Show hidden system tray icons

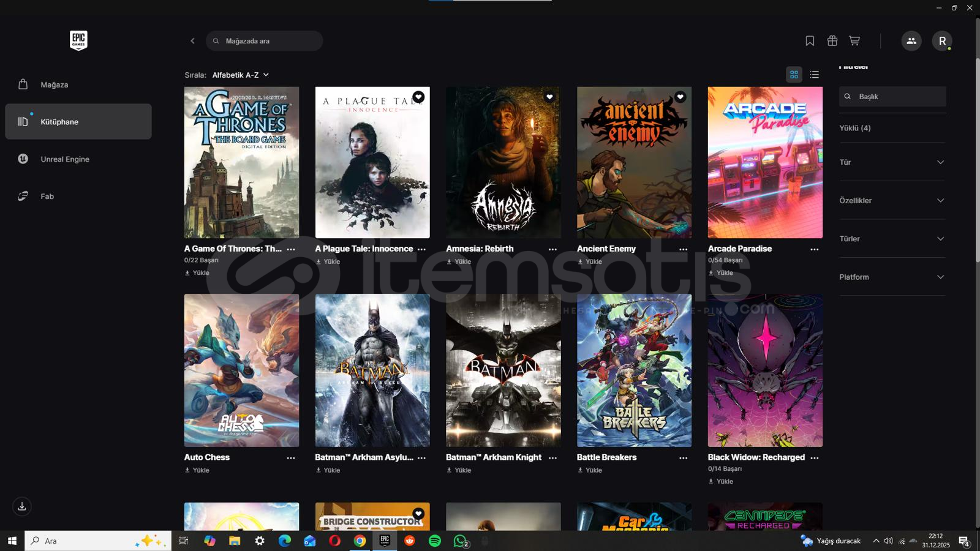tap(876, 541)
